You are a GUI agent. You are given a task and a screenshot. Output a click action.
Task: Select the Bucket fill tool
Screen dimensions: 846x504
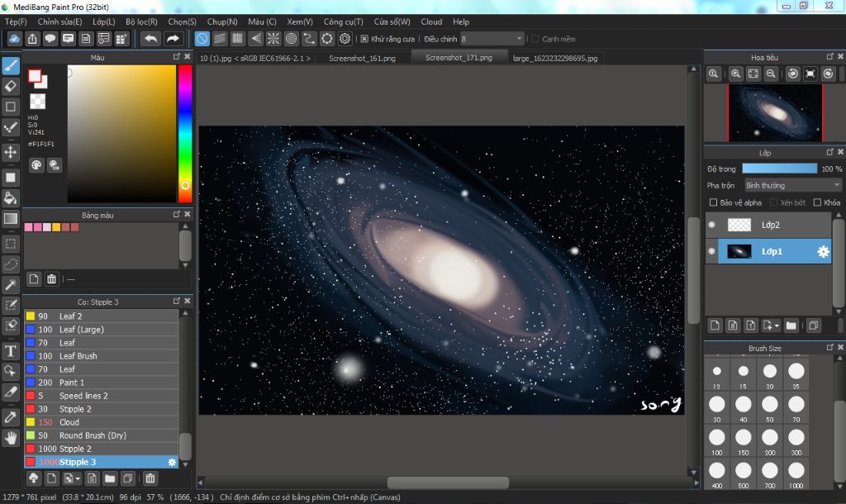click(11, 197)
